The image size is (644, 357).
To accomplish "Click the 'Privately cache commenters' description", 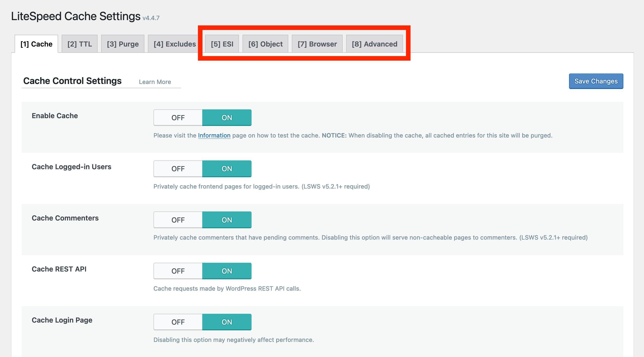I will [371, 238].
